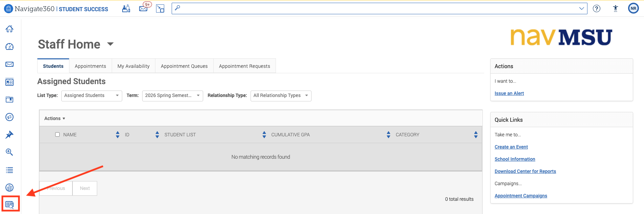This screenshot has height=214, width=644.
Task: Open the help question mark icon
Action: tap(597, 8)
